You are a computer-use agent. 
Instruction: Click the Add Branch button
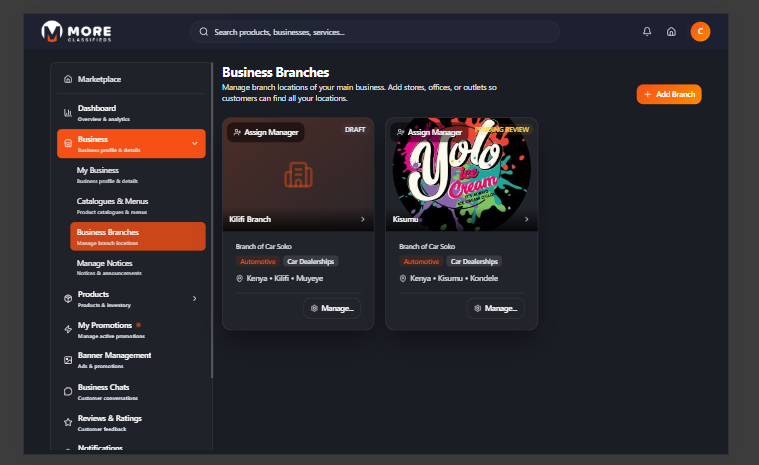click(x=669, y=94)
